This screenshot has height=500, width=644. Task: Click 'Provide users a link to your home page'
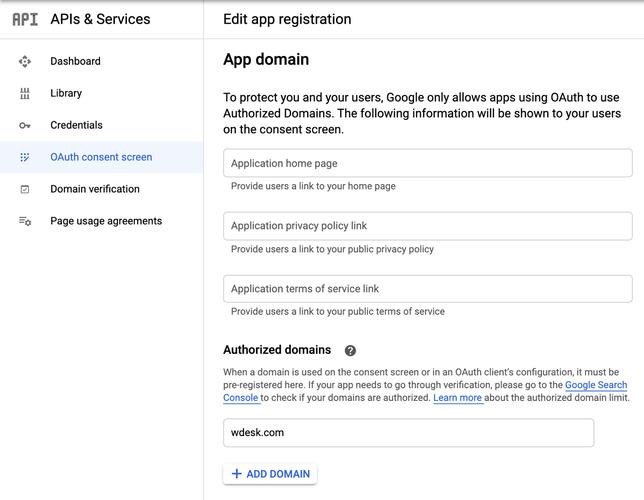313,186
